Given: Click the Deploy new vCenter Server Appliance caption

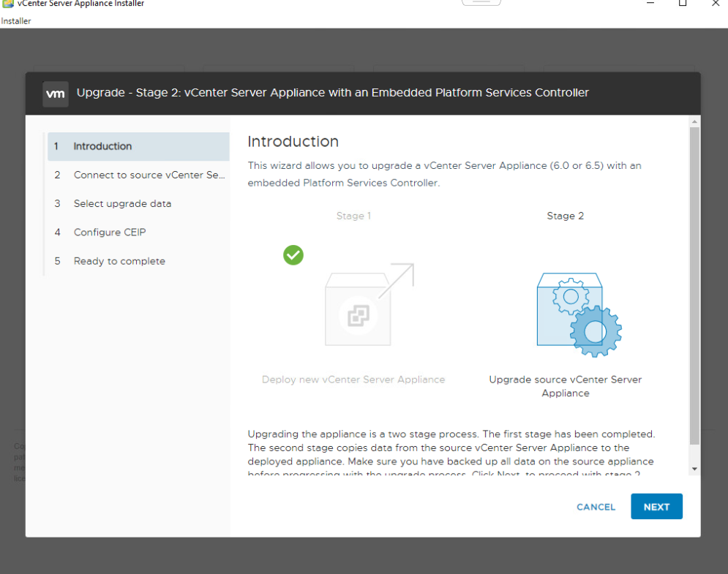Looking at the screenshot, I should click(353, 379).
